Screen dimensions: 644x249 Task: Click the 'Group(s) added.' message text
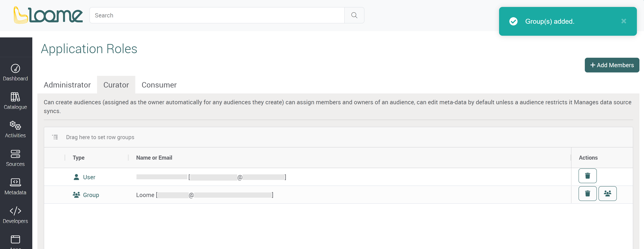tap(549, 21)
